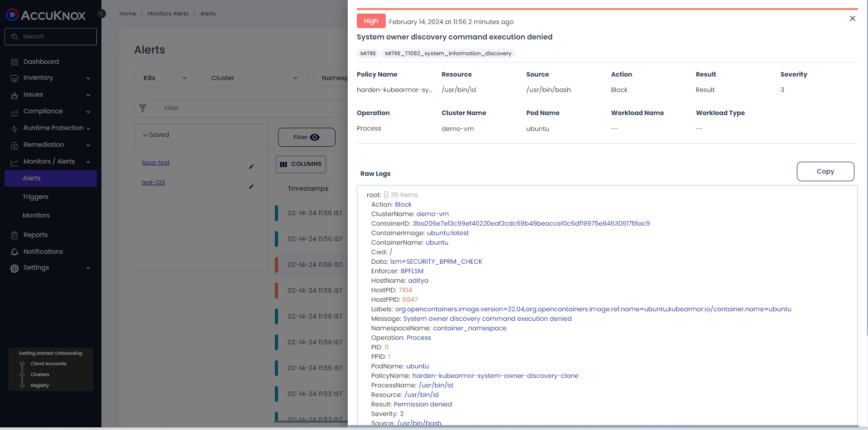Open the Compliance section
The image size is (868, 430).
coord(43,111)
